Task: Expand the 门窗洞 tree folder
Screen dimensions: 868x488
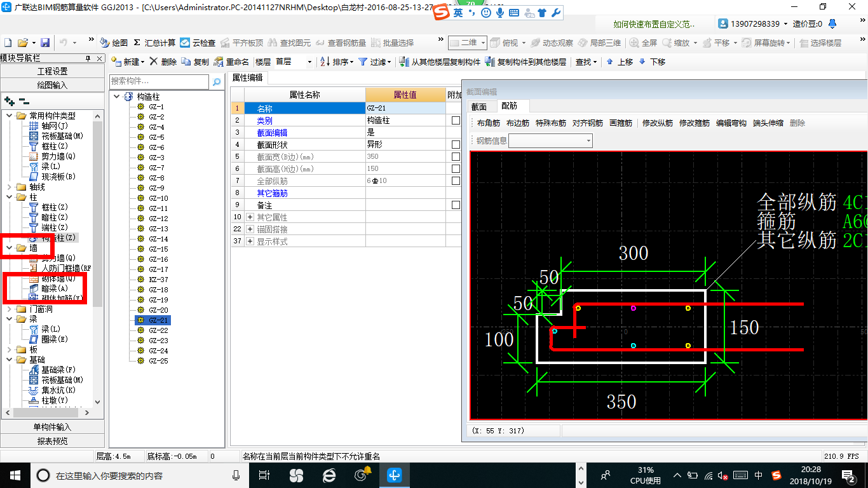Action: (x=9, y=309)
